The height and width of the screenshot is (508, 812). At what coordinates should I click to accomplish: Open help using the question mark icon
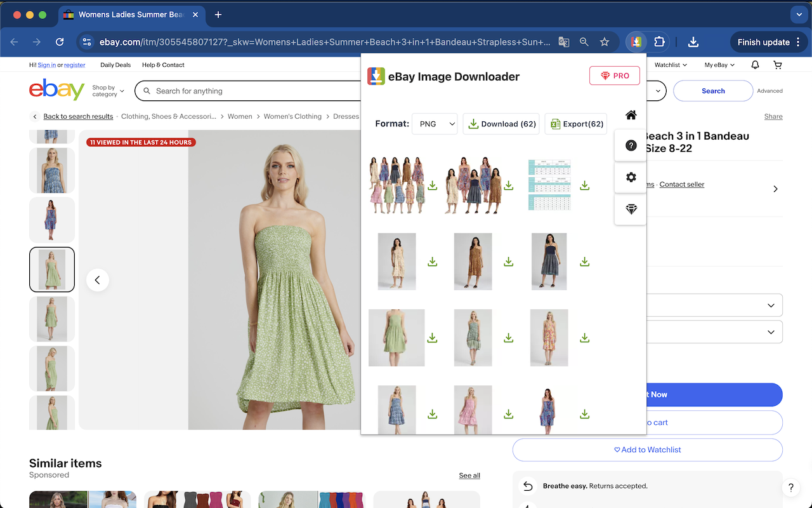[x=631, y=145]
